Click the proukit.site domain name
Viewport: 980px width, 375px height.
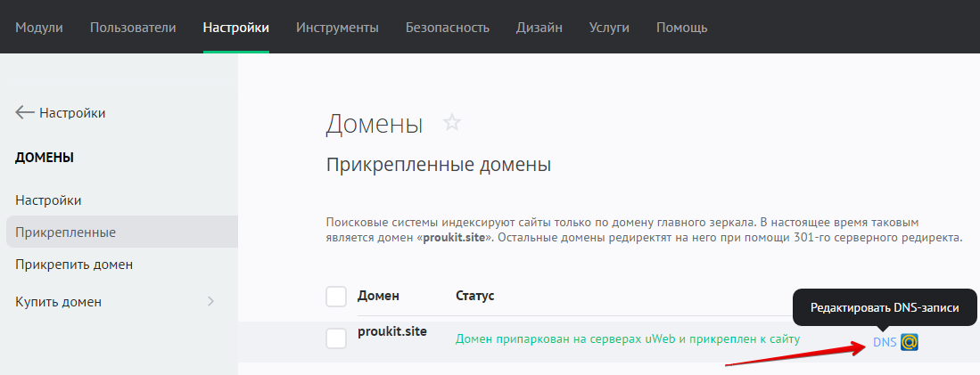click(x=392, y=331)
